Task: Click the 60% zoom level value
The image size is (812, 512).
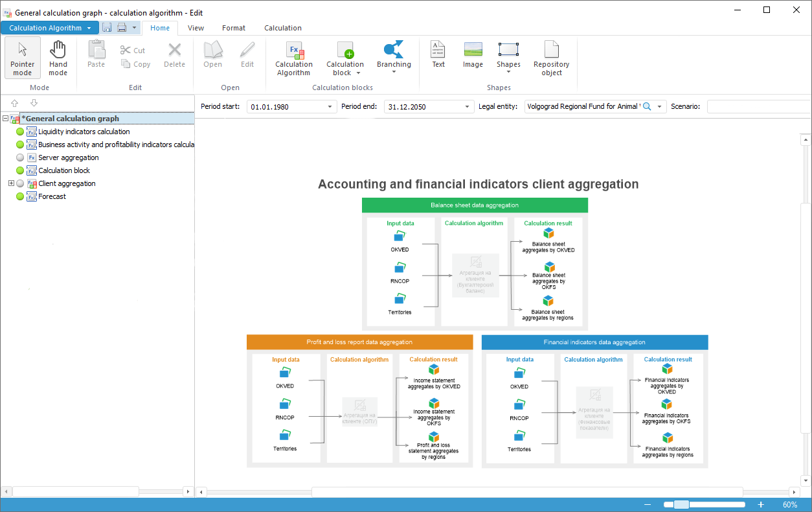Action: pyautogui.click(x=790, y=504)
